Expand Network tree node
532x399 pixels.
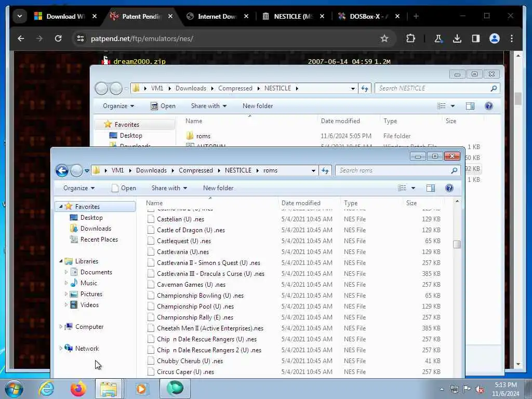pyautogui.click(x=61, y=349)
